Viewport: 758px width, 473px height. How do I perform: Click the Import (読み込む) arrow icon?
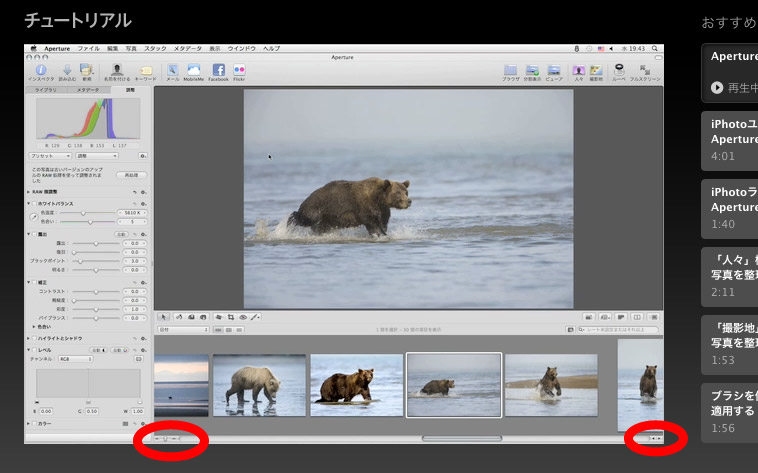tap(67, 70)
